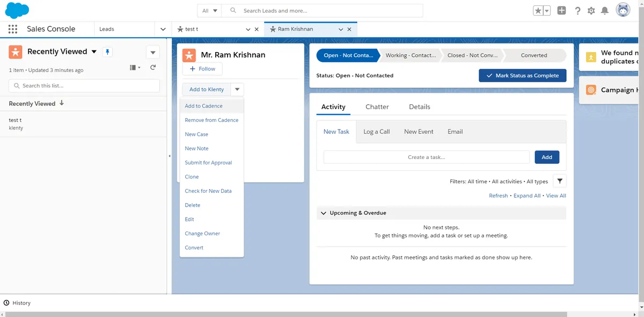Open the Notifications bell icon
This screenshot has width=644, height=317.
605,11
